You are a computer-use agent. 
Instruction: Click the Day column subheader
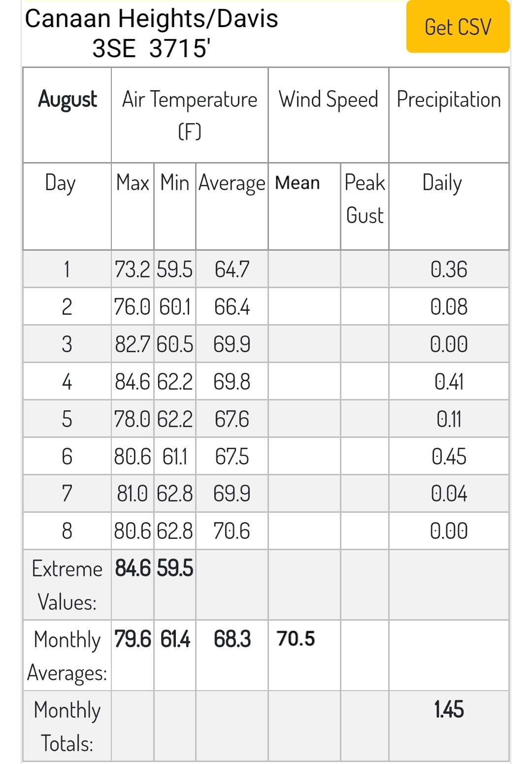click(60, 184)
